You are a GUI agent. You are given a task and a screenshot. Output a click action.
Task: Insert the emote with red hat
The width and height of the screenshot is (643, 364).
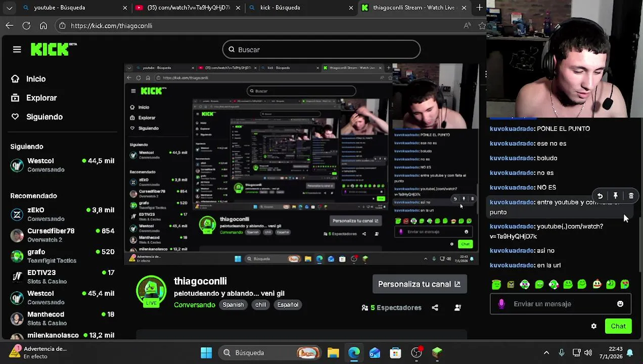tap(596, 285)
